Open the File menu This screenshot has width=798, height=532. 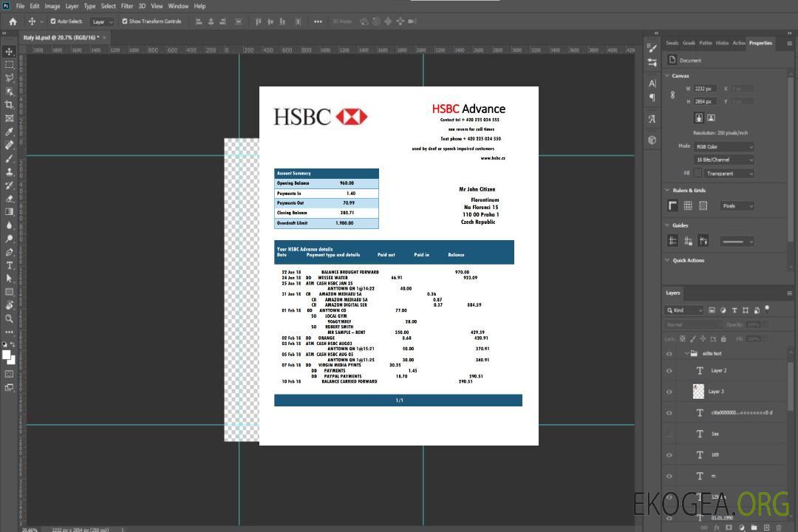pos(21,6)
